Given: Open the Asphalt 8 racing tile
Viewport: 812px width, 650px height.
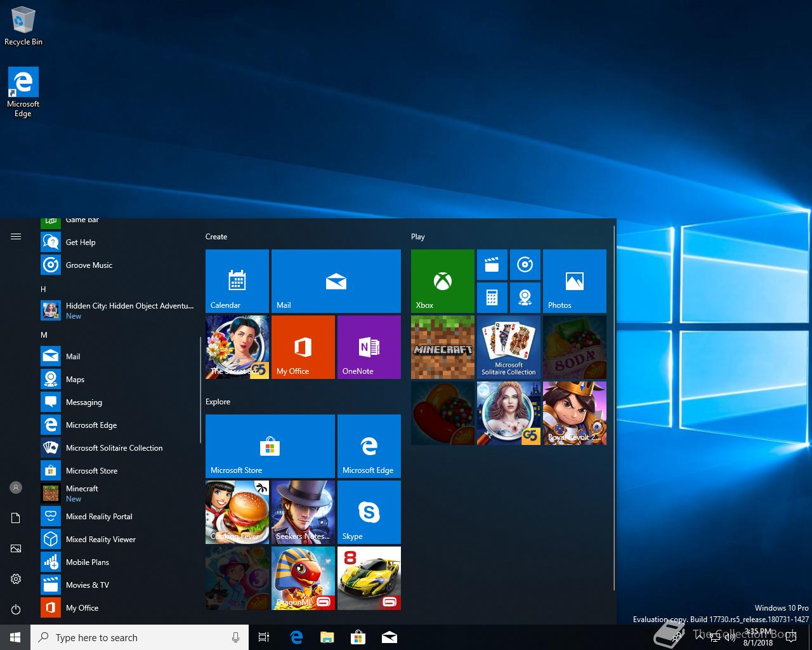Looking at the screenshot, I should 369,578.
